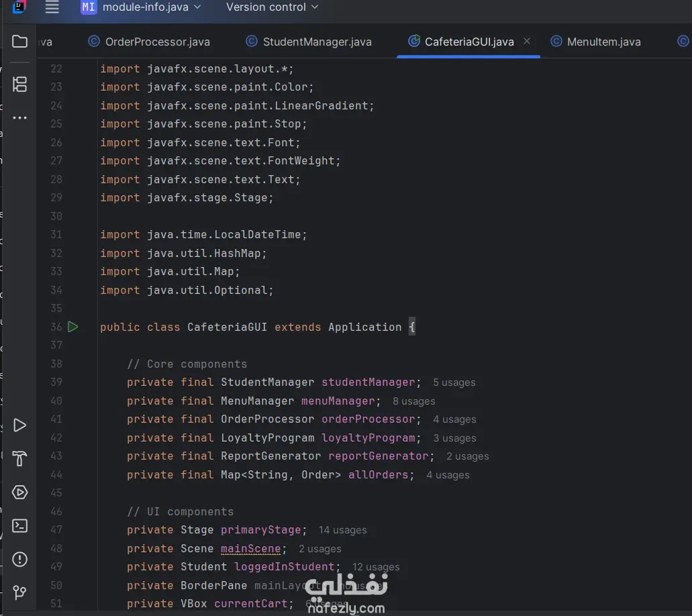Open the Git version control tool window
Image resolution: width=692 pixels, height=616 pixels.
pyautogui.click(x=19, y=592)
